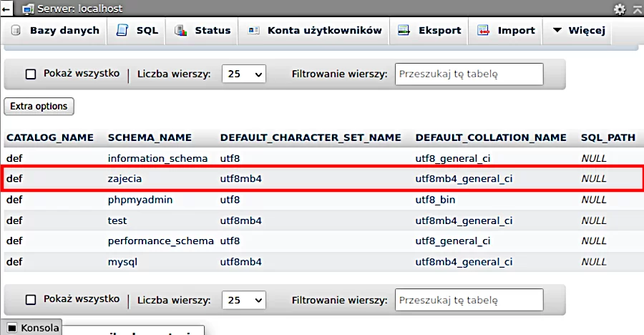Click the Konsola terminal icon
Screen dimensions: 644x335
12,328
